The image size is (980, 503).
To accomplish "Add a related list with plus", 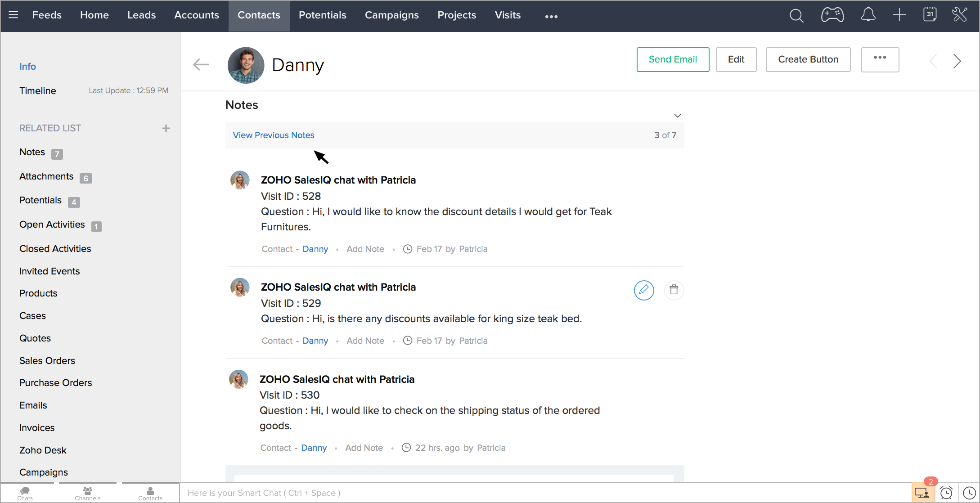I will click(x=166, y=128).
